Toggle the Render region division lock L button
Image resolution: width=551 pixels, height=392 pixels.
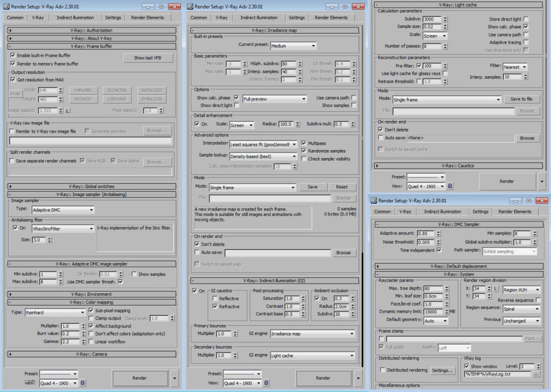click(x=495, y=289)
